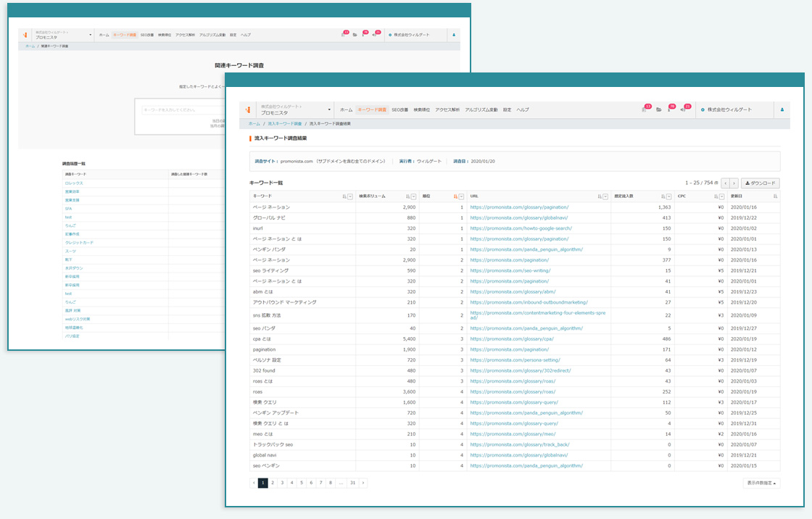The height and width of the screenshot is (519, 812).
Task: Open the announcements speaker icon with badge 21
Action: tap(684, 109)
